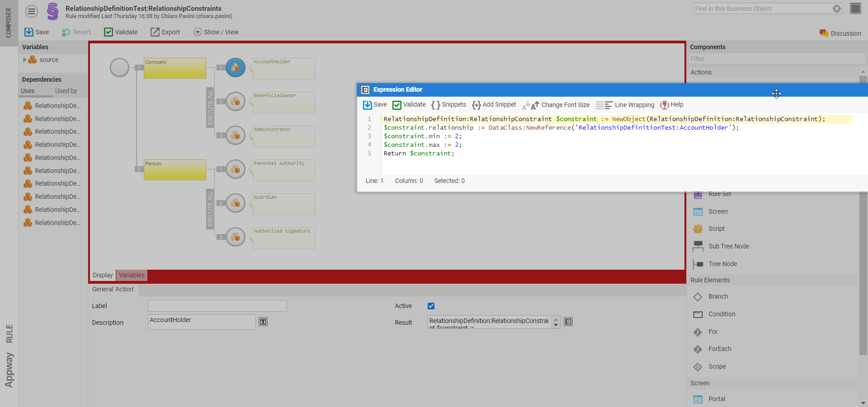868x407 pixels.
Task: Open the hamburger menu at the top left
Action: (x=32, y=11)
